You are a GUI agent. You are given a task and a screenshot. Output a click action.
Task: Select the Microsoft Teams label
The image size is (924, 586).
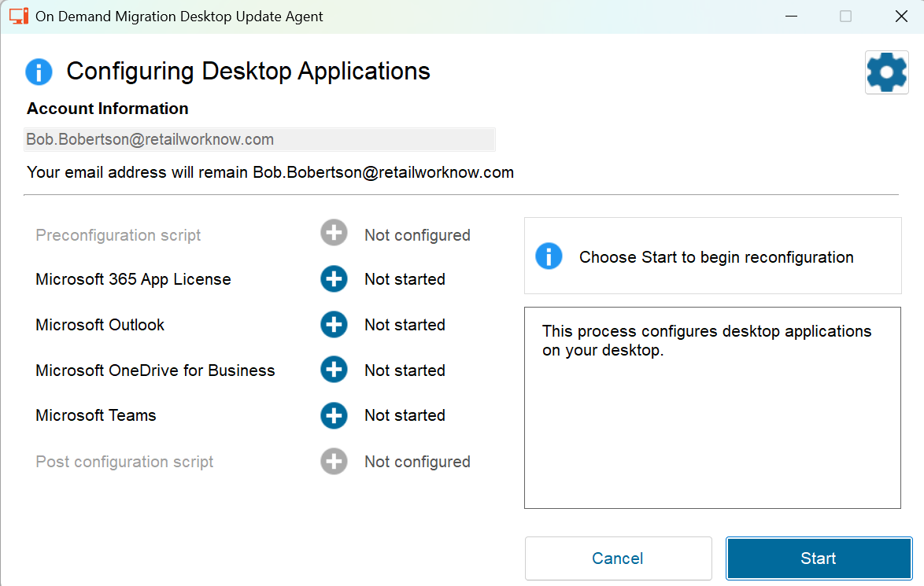pos(95,415)
